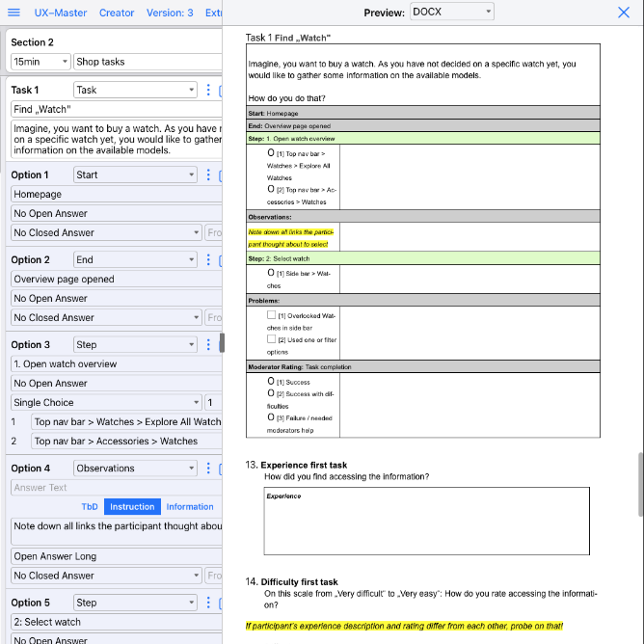Select radio for Top nav bar > Watches > Explore All Watches

271,152
